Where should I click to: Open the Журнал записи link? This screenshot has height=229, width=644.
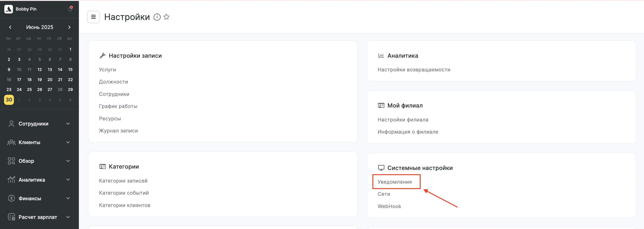click(119, 131)
